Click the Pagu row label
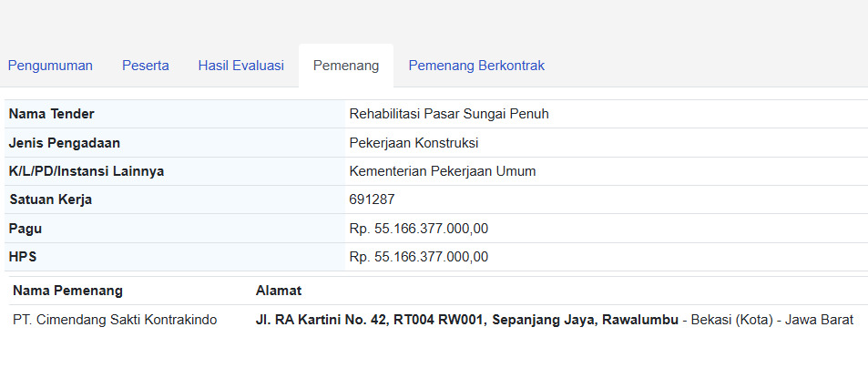This screenshot has width=868, height=368. 26,229
